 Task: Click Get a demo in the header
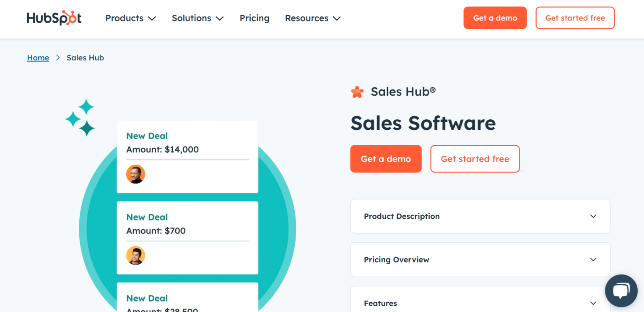click(x=495, y=18)
